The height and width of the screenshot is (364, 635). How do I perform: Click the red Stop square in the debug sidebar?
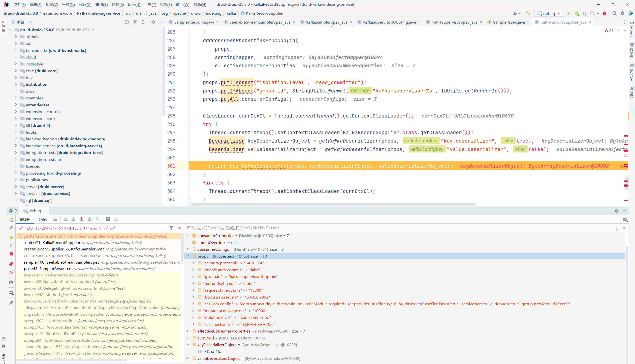(x=11, y=254)
